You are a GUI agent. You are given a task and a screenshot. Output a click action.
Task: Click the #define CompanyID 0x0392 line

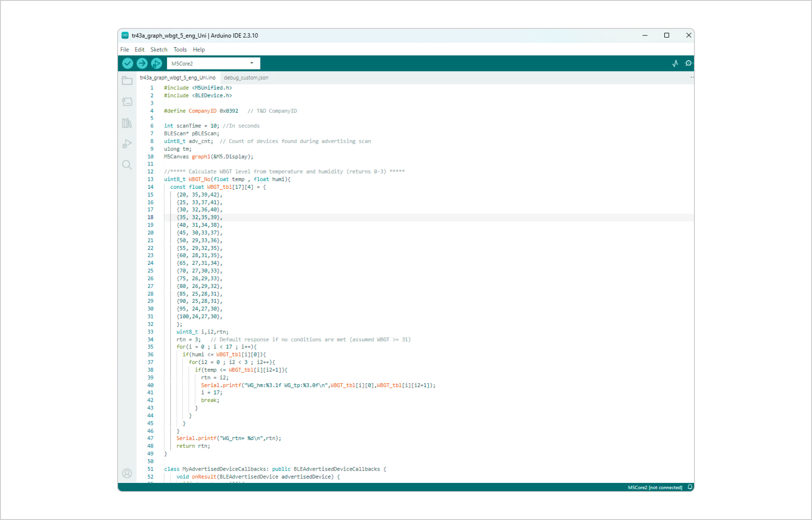point(230,111)
